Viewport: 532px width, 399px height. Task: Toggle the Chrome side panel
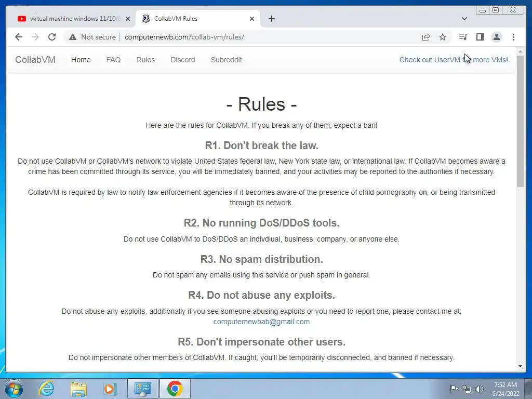480,37
